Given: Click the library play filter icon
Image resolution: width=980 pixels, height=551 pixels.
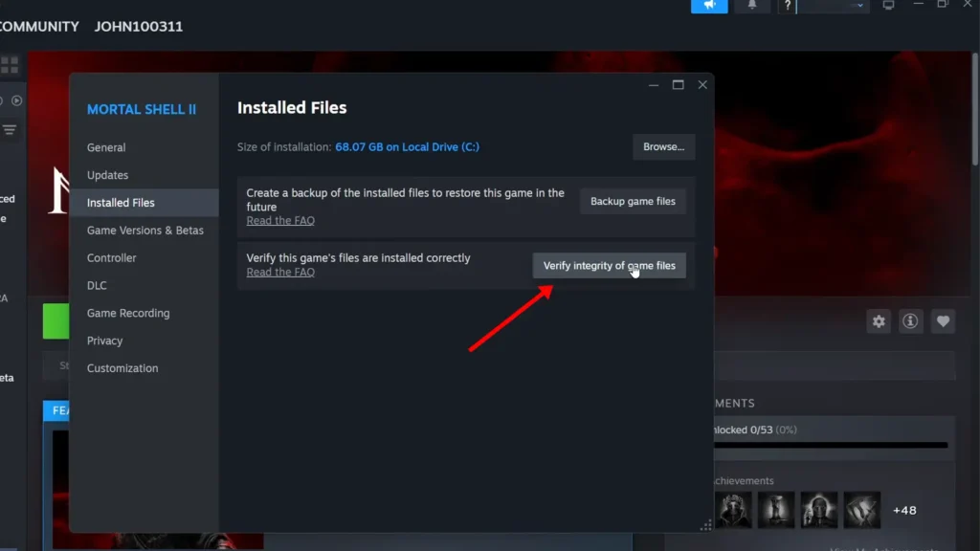Looking at the screenshot, I should (17, 100).
